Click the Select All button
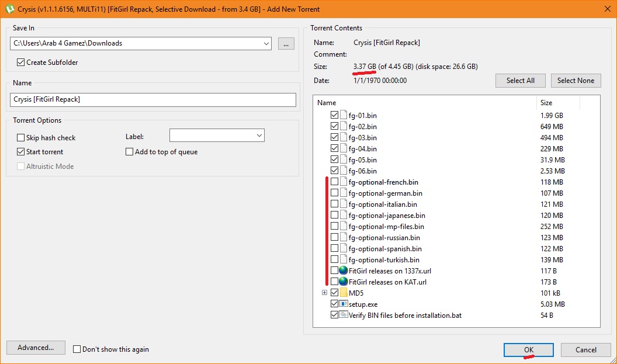This screenshot has width=617, height=364. [x=520, y=80]
